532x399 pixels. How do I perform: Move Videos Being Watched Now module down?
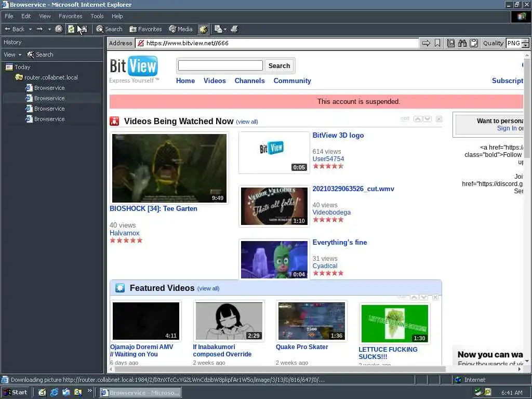[427, 119]
